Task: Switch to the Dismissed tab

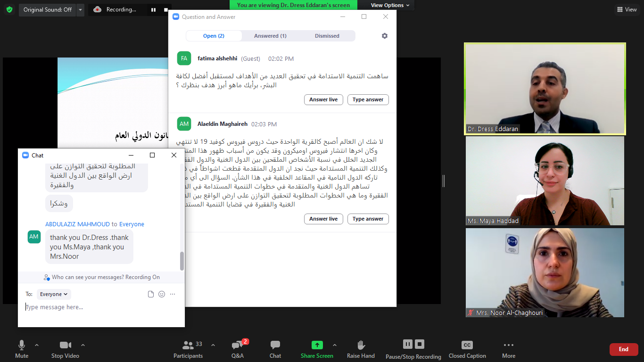Action: point(327,36)
